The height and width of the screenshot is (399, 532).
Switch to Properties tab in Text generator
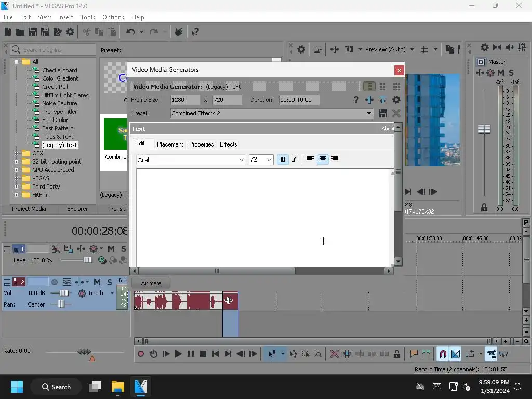201,144
